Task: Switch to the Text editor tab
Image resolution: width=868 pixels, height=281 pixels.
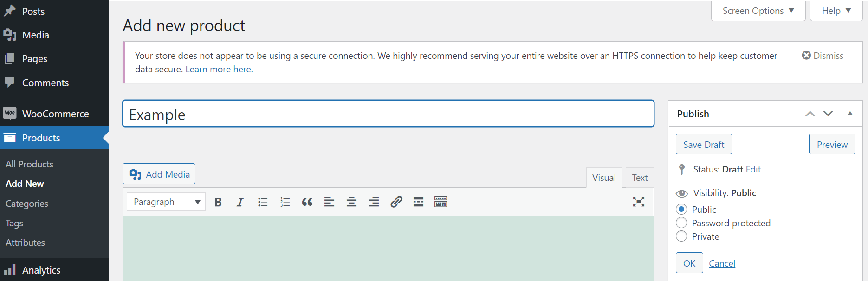Action: point(640,178)
